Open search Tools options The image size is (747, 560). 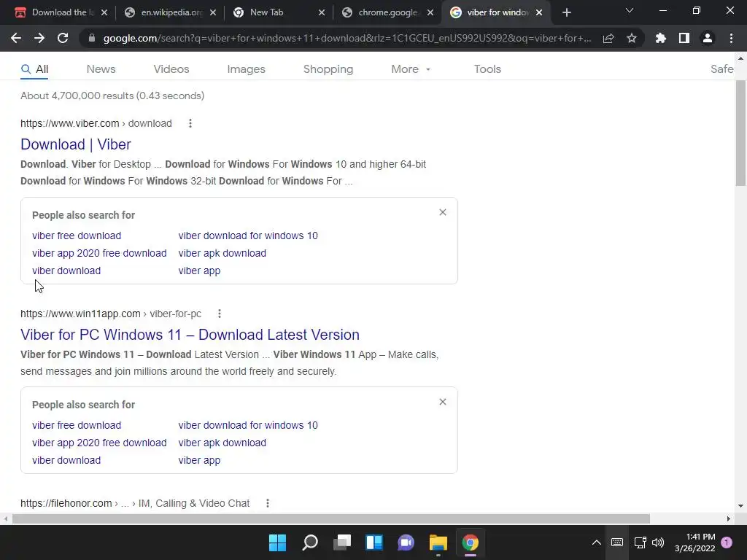coord(487,69)
